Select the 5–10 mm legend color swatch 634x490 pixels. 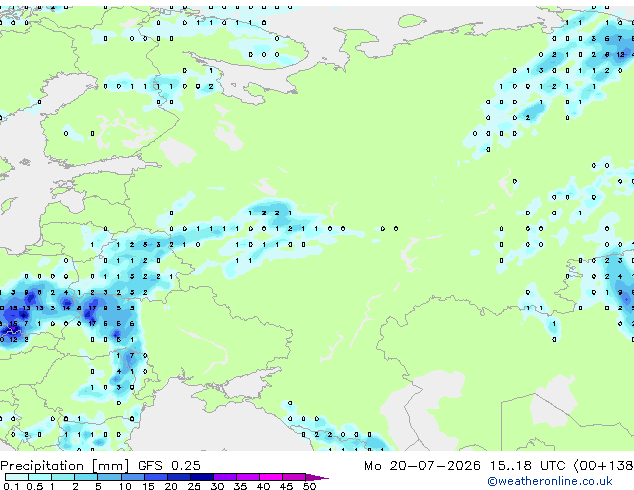coord(109,477)
